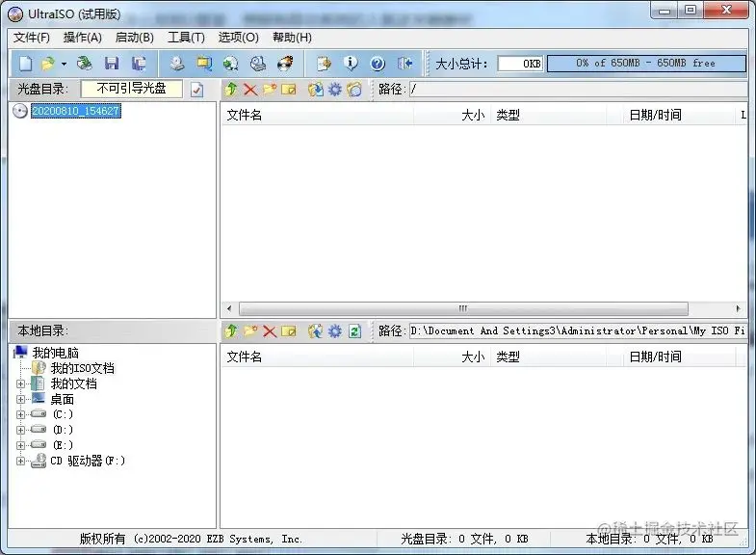Click the right arrow of the disc list scrollbar

pyautogui.click(x=738, y=308)
